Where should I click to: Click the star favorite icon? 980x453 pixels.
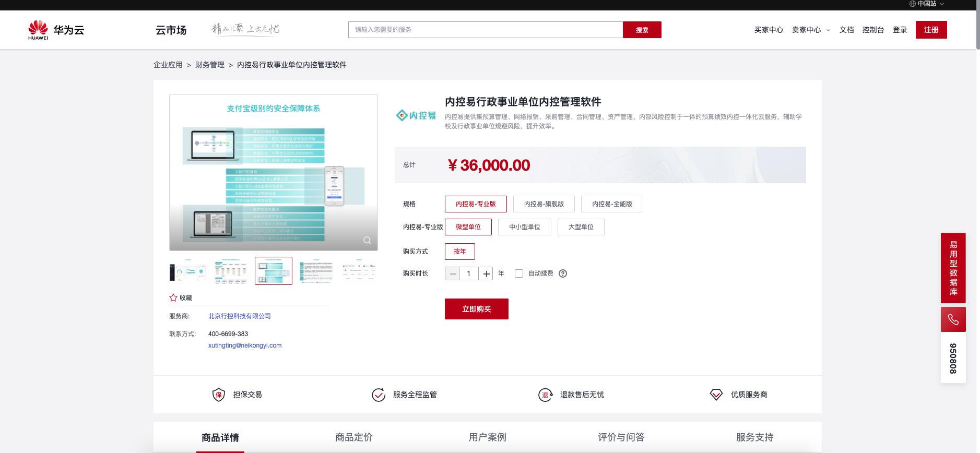point(173,297)
